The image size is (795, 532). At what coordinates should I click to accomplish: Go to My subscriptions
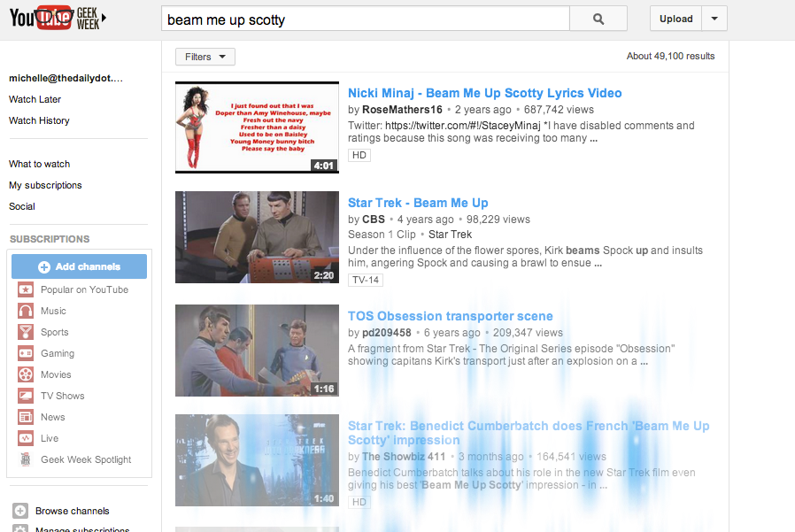(x=45, y=185)
